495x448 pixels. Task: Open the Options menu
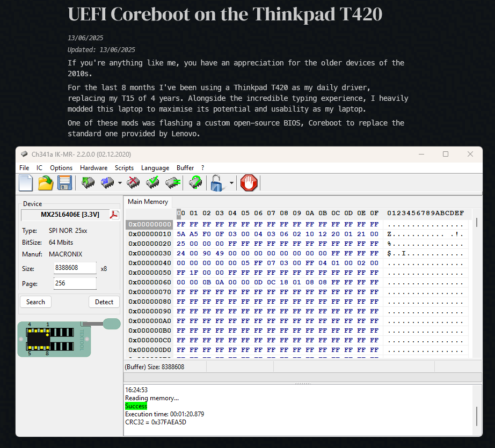click(61, 168)
